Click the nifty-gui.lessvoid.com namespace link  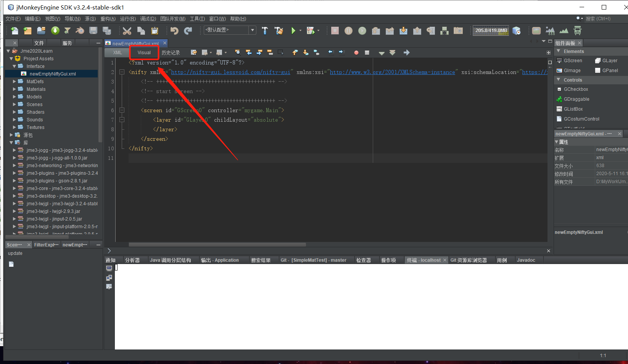231,72
